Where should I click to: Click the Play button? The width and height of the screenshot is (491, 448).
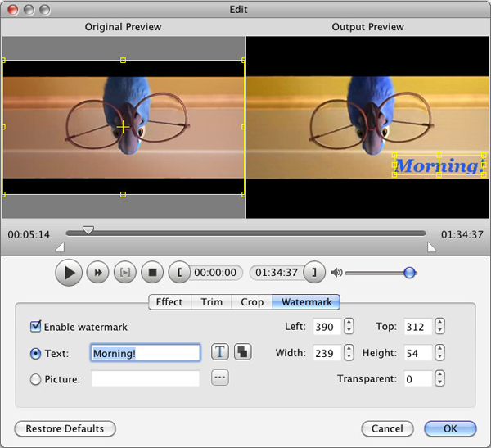coord(69,273)
